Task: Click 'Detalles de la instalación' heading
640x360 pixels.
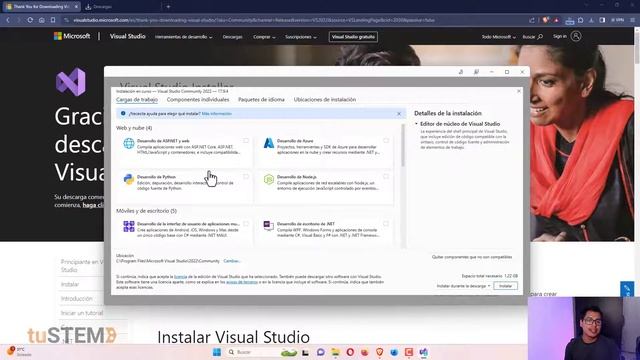Action: (x=448, y=113)
